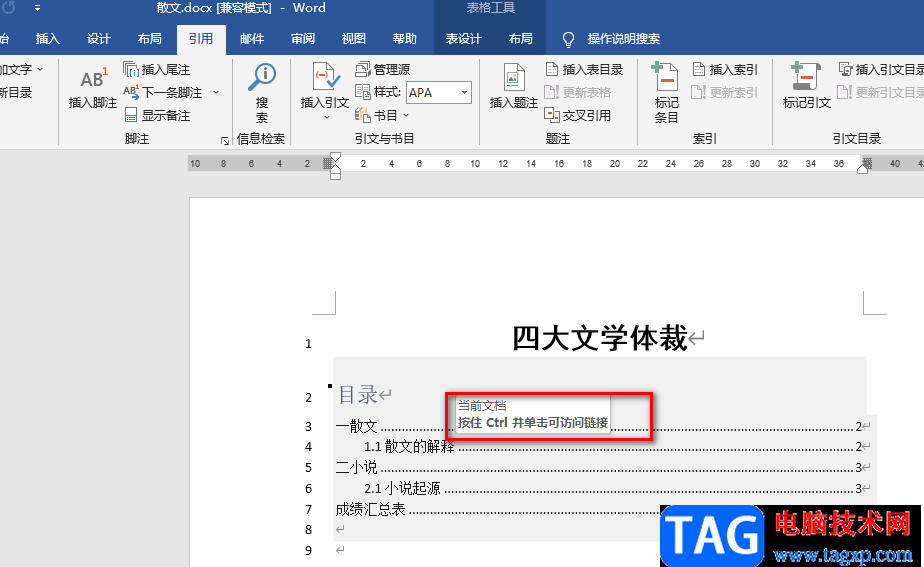
Task: Switch to the Insert (插入) tab
Action: (48, 39)
